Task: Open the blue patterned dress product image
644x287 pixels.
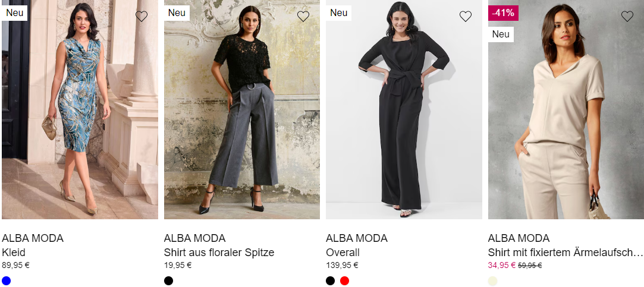Action: point(80,109)
